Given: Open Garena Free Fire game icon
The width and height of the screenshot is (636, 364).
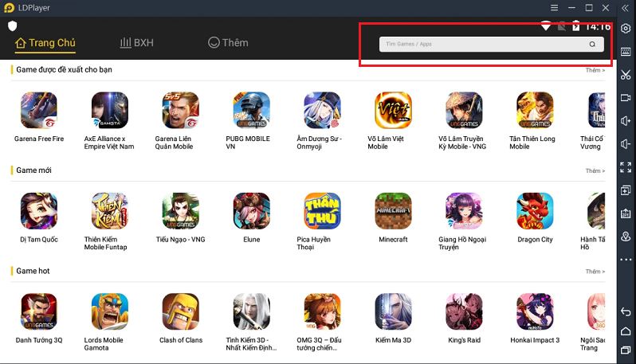Looking at the screenshot, I should (x=39, y=110).
